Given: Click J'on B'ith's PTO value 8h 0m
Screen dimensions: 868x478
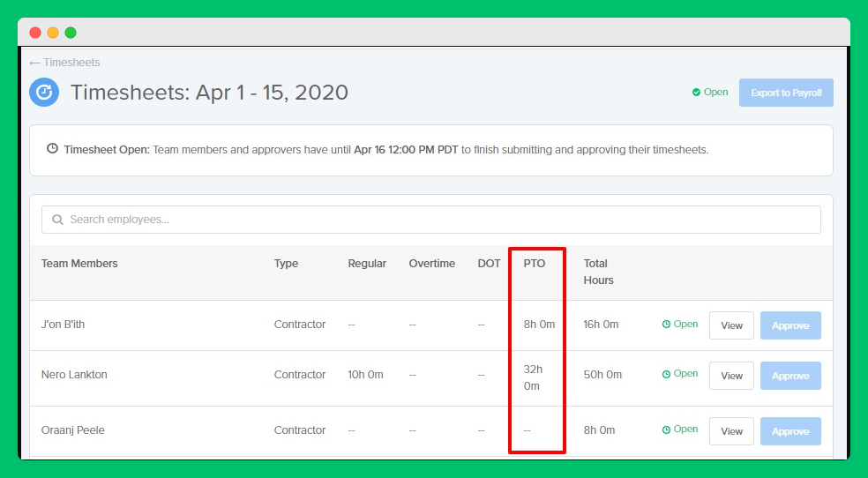Looking at the screenshot, I should 539,325.
